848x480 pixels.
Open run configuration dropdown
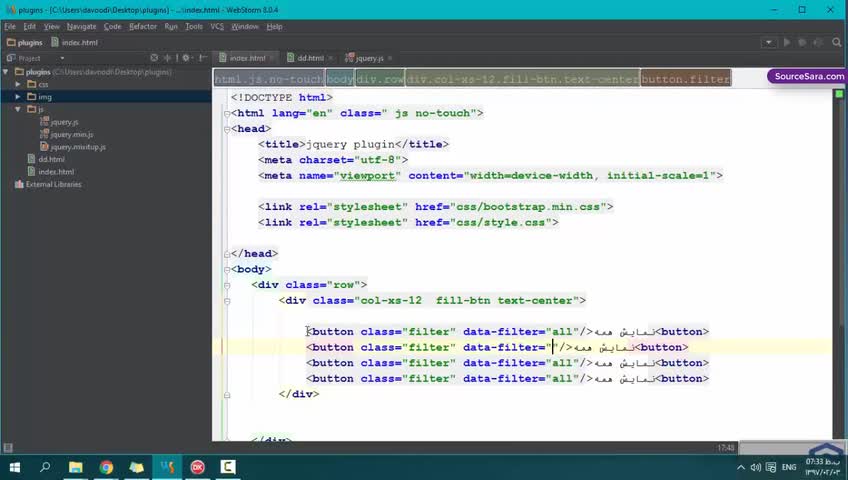click(768, 42)
